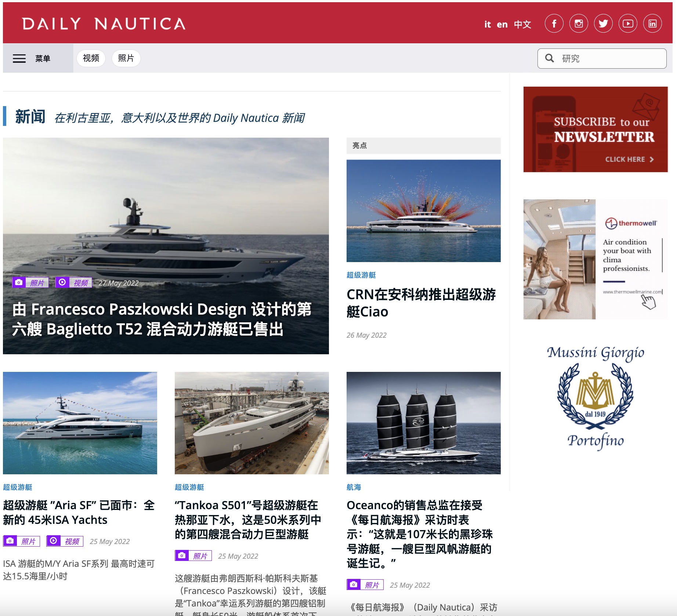Open the Instagram social icon
Viewport: 677px width, 616px height.
pyautogui.click(x=579, y=24)
